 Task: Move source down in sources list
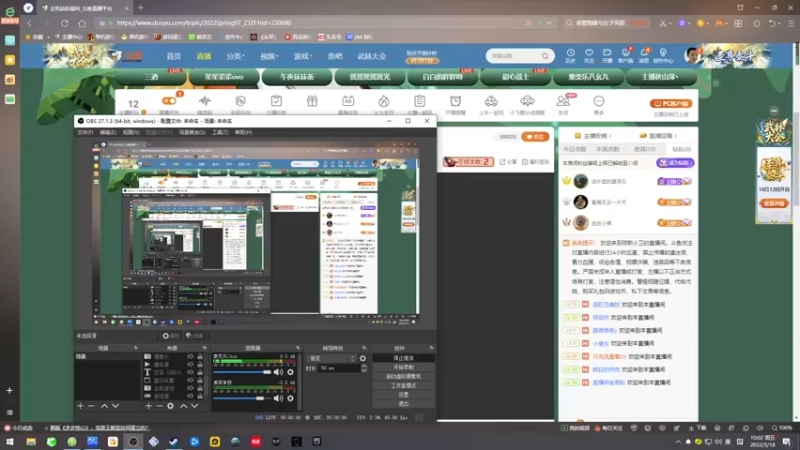point(194,406)
